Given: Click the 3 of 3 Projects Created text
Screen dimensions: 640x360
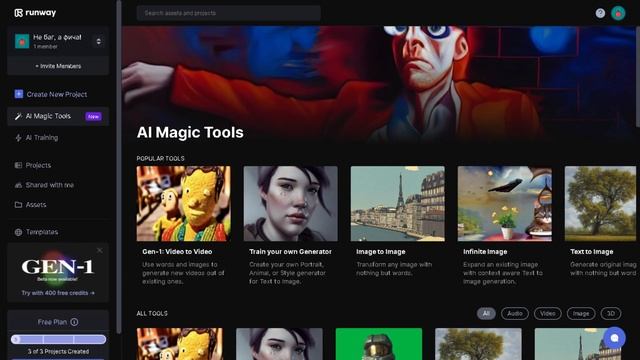Looking at the screenshot, I should [58, 351].
